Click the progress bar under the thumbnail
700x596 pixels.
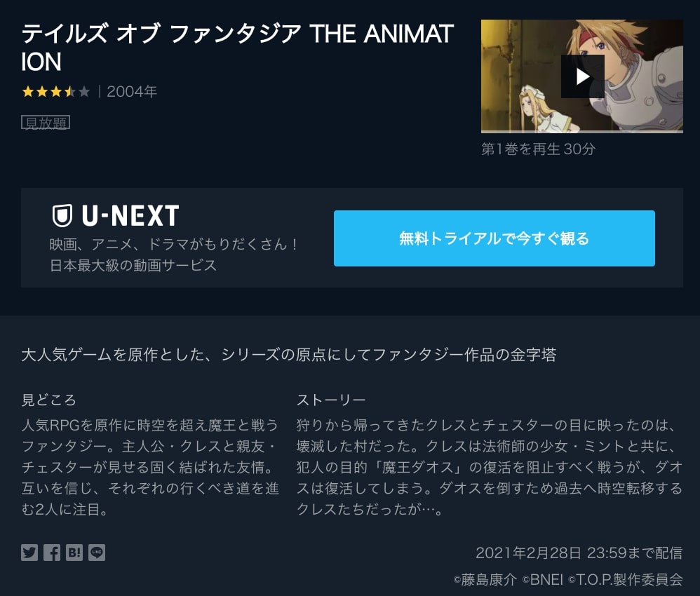click(581, 132)
